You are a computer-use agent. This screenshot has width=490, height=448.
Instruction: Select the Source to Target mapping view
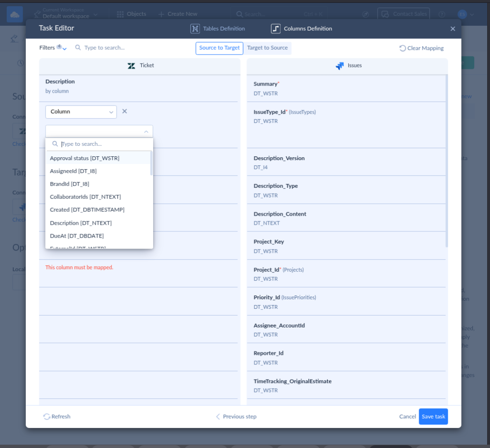click(x=219, y=48)
